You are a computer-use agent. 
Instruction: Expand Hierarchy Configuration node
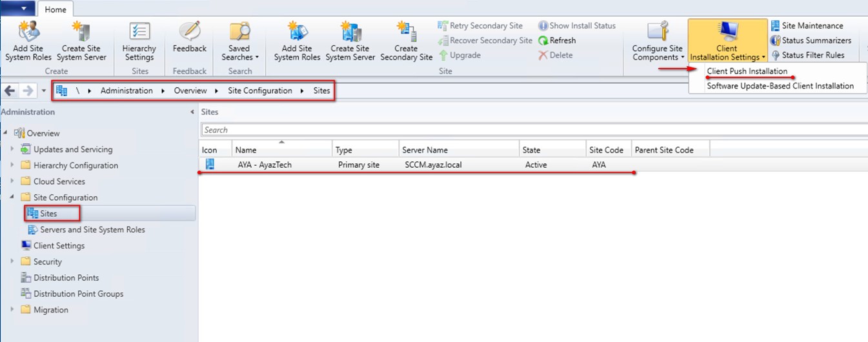point(12,165)
